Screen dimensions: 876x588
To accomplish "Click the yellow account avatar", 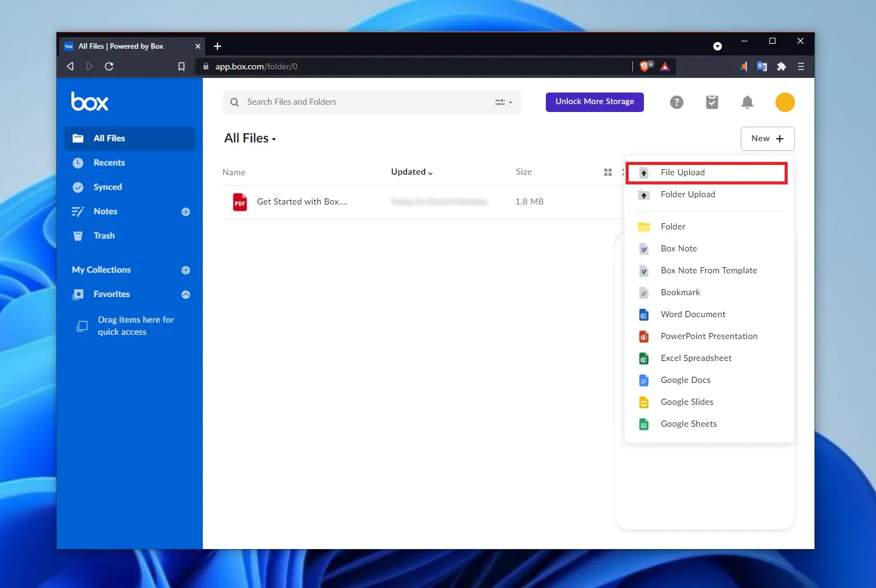I will tap(785, 102).
